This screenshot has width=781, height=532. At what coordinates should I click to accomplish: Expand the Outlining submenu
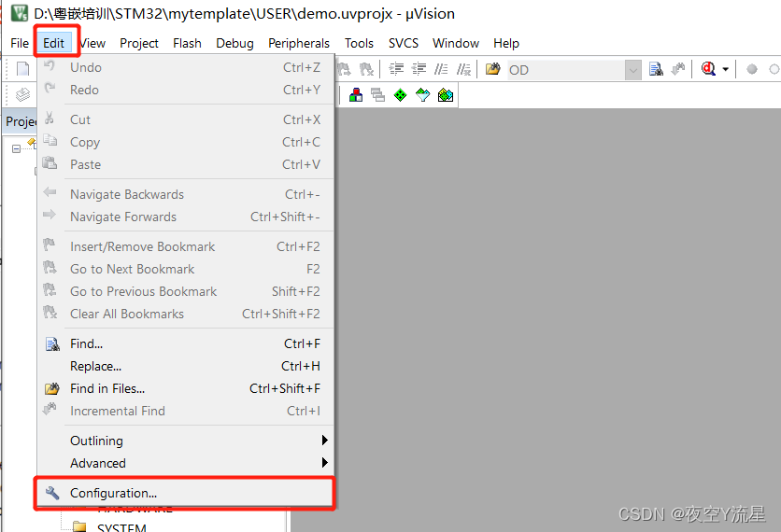(185, 441)
